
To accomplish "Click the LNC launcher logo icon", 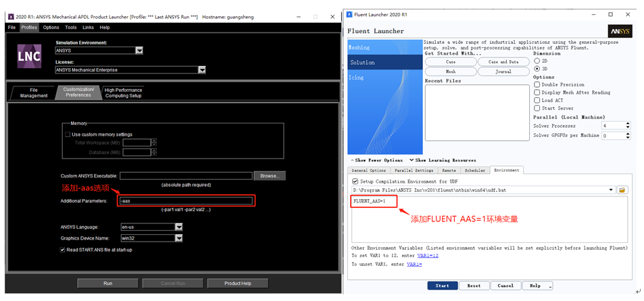I will pos(29,56).
